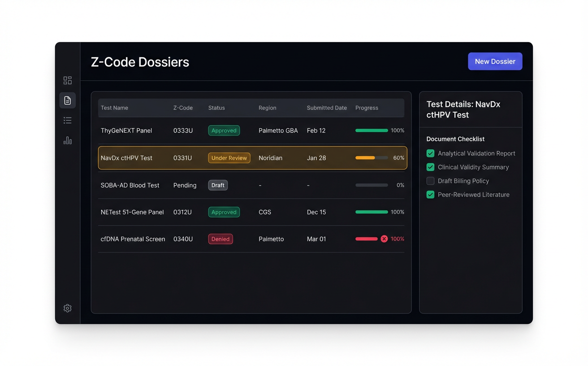Uncheck the Analytical Validation Report item
This screenshot has height=366, width=588.
coord(430,153)
